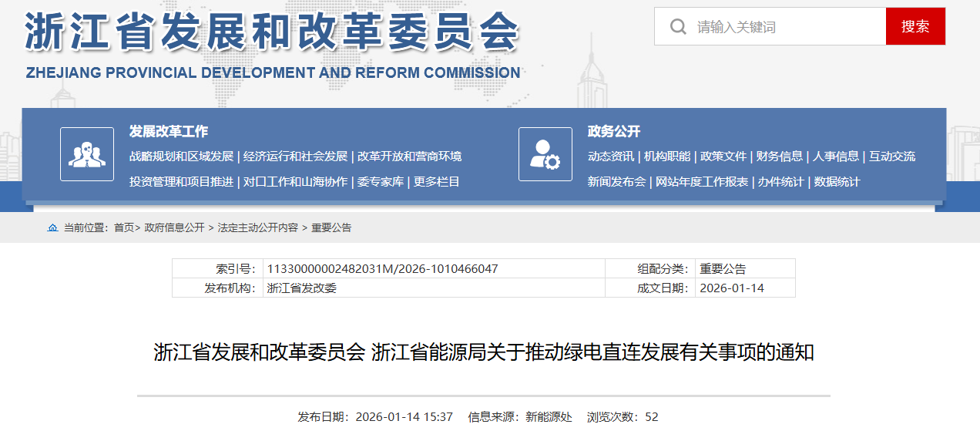Go to 机构职能 page
980x431 pixels.
pyautogui.click(x=667, y=157)
